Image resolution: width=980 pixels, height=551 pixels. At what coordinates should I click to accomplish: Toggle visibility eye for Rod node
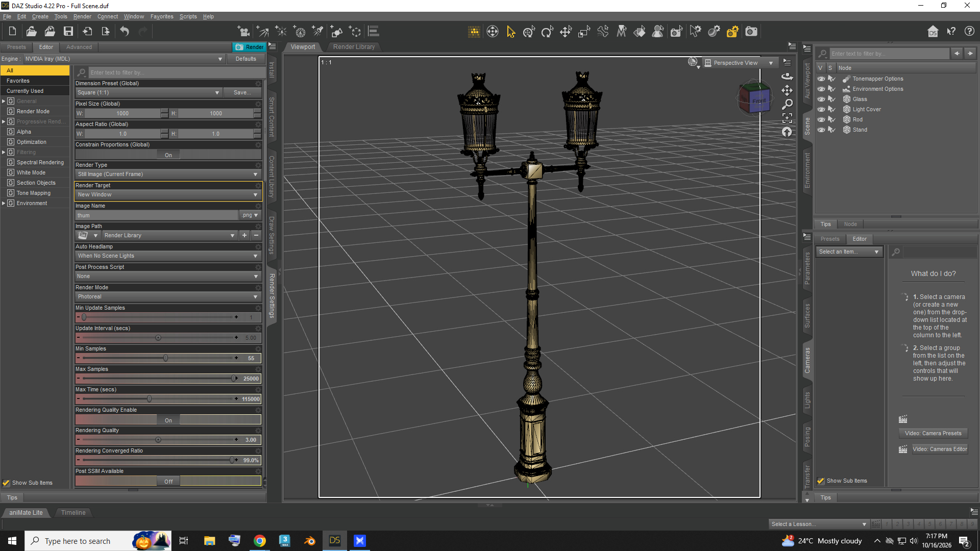[x=821, y=119]
